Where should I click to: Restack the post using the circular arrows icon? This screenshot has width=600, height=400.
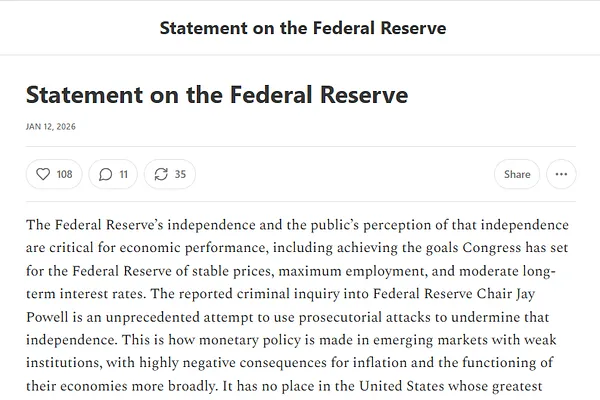coord(161,174)
